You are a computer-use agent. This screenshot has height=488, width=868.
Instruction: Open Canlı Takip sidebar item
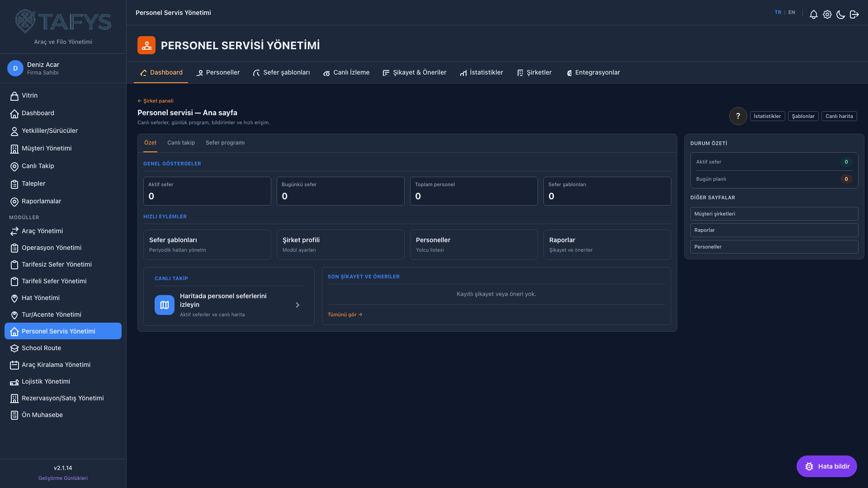click(63, 166)
